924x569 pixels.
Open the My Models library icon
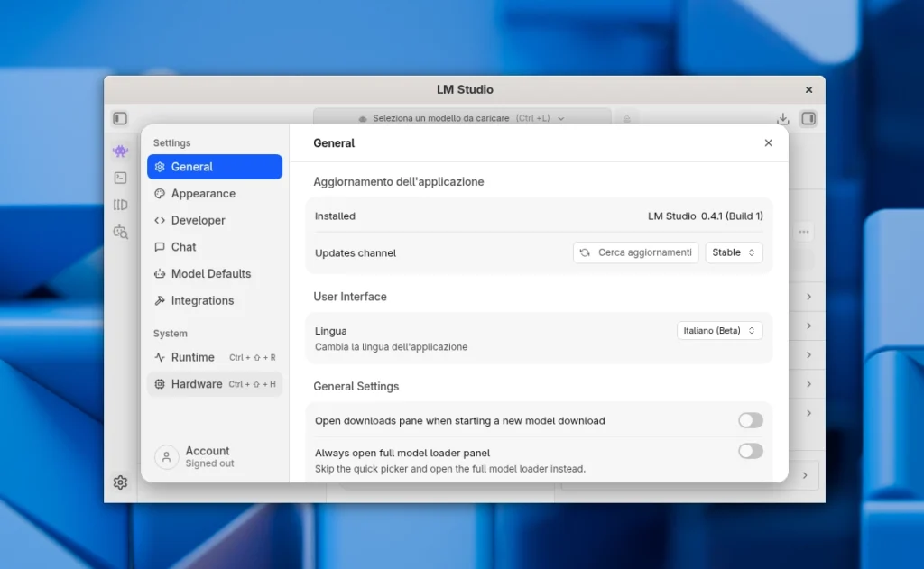point(120,205)
